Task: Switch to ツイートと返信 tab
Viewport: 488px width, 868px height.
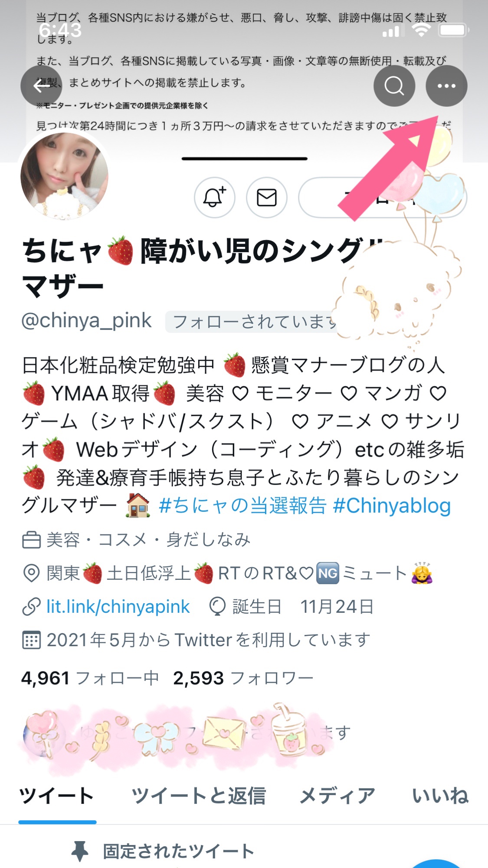Action: [x=199, y=796]
